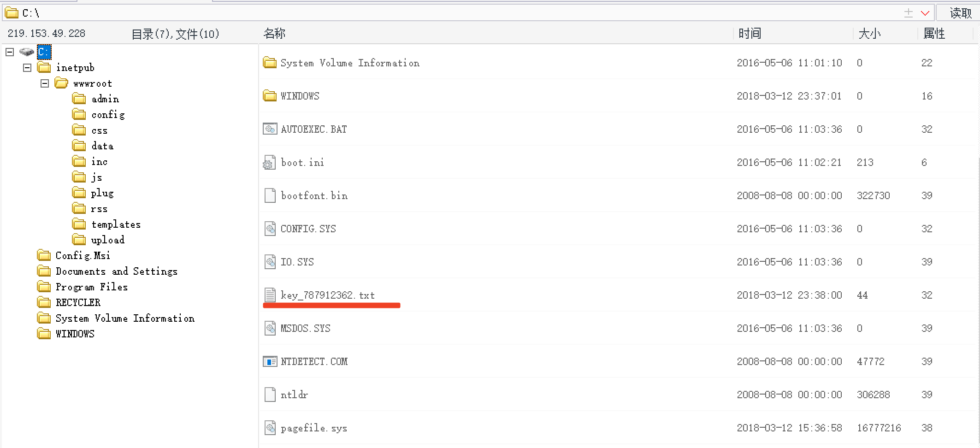Open the path history dropdown arrow
This screenshot has height=448, width=980.
point(925,13)
